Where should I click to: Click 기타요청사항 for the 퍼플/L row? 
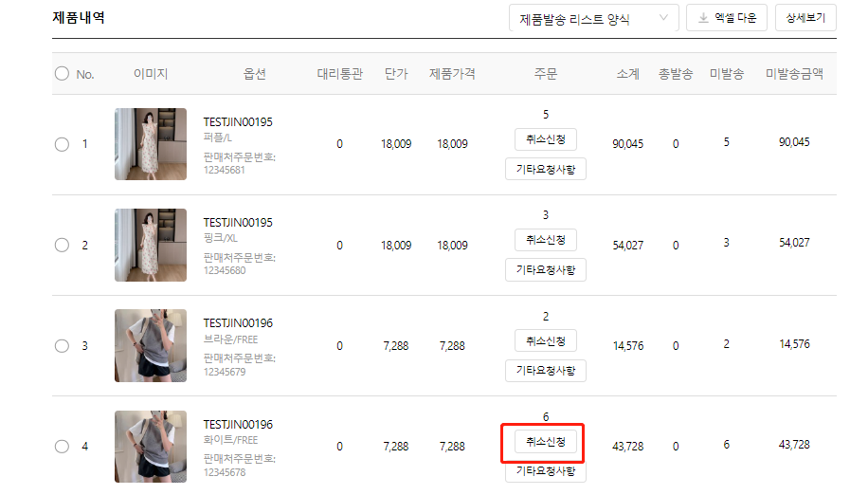point(545,170)
